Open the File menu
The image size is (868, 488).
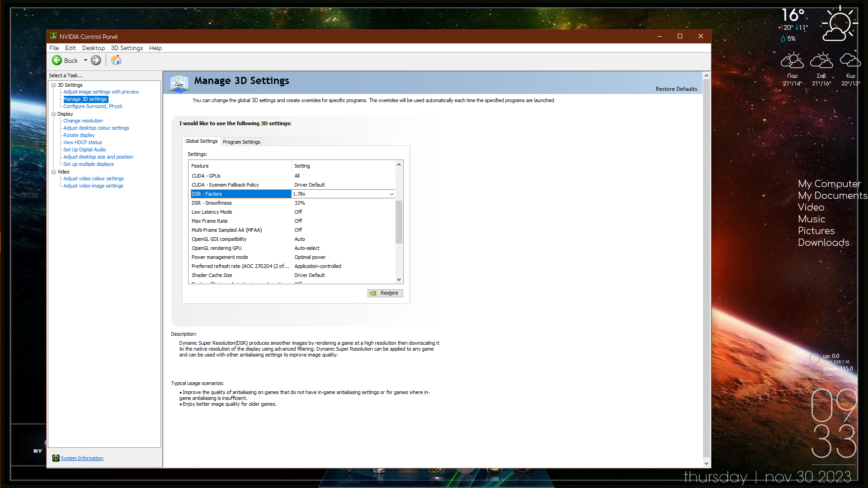point(54,48)
